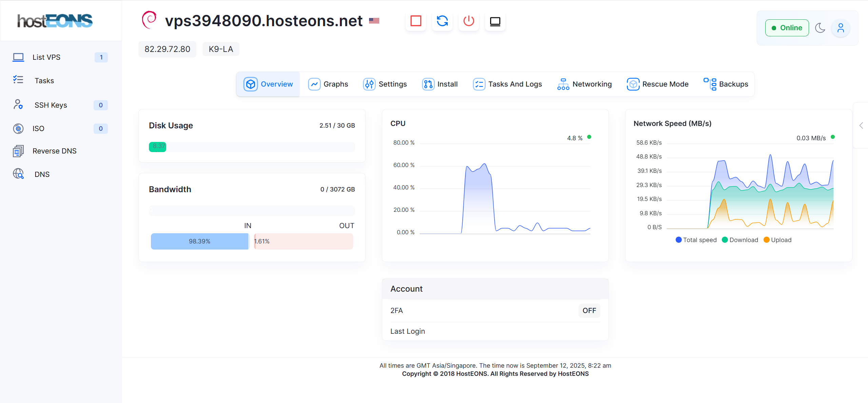Click the stop VPS square icon
Image resolution: width=868 pixels, height=403 pixels.
click(416, 21)
